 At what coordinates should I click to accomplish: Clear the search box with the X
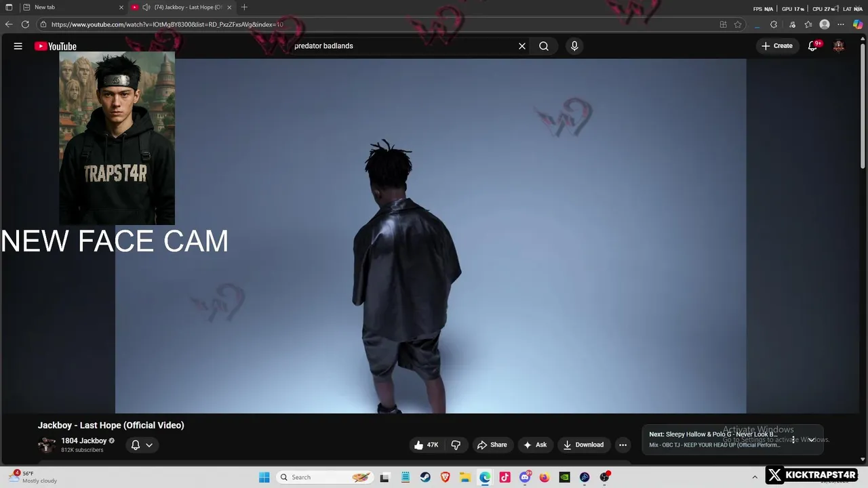point(522,46)
